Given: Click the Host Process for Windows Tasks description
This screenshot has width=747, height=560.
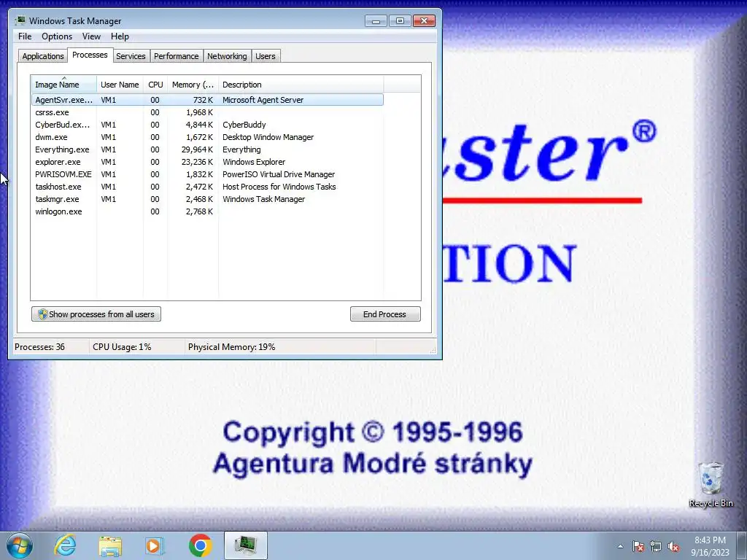Looking at the screenshot, I should point(279,187).
